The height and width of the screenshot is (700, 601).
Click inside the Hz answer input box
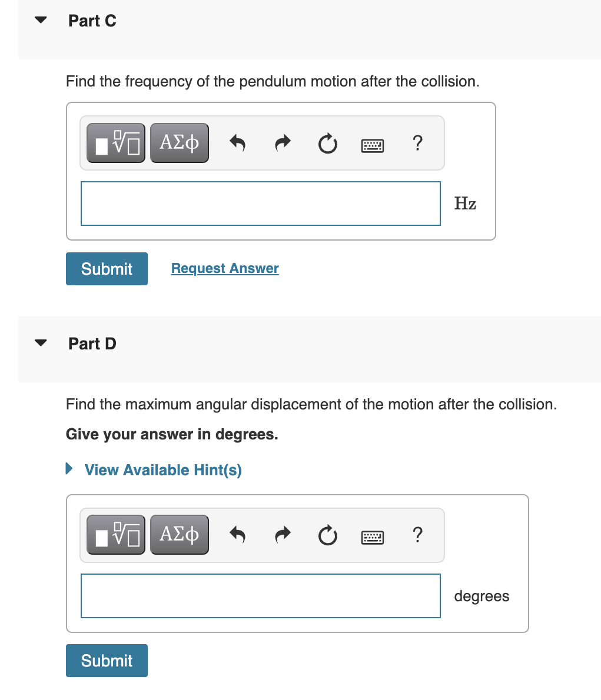261,203
